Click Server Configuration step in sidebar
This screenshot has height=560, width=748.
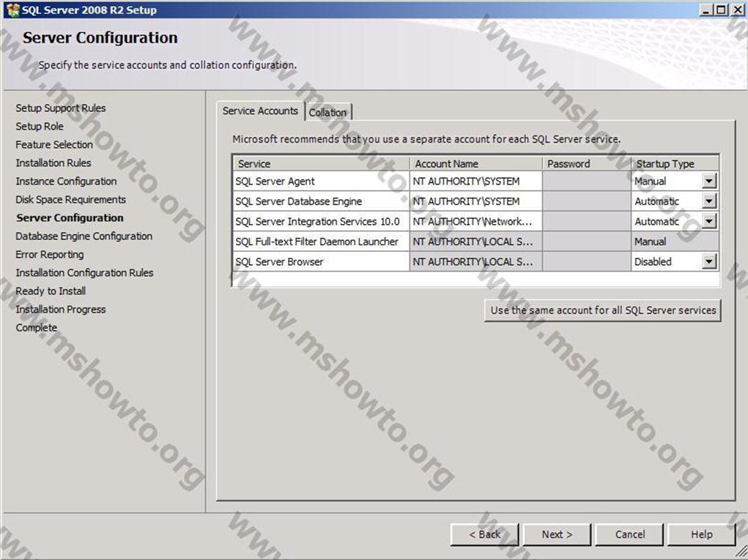(70, 218)
